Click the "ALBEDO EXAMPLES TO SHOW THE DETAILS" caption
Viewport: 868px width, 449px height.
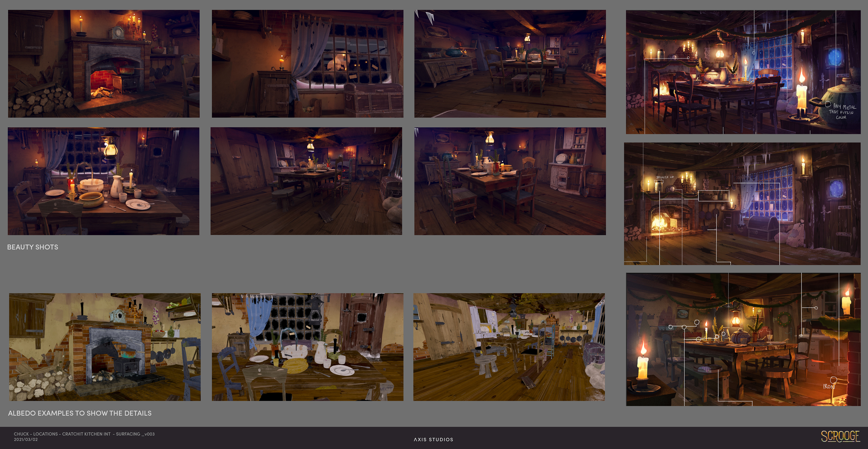tap(80, 413)
